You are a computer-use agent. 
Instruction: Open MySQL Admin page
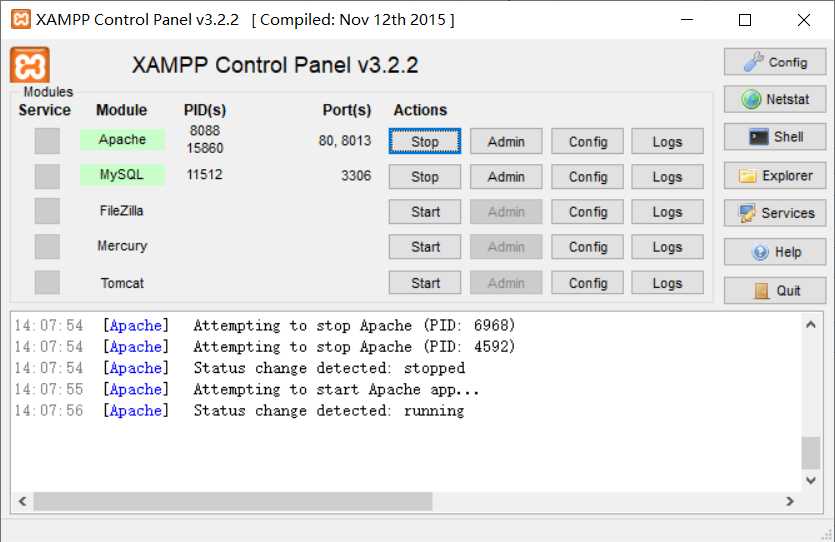coord(506,176)
